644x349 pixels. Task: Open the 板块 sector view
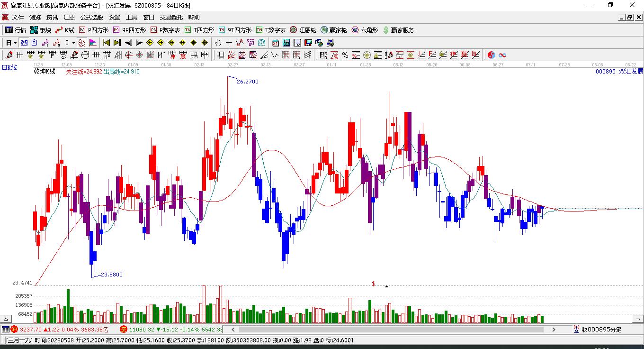point(41,30)
